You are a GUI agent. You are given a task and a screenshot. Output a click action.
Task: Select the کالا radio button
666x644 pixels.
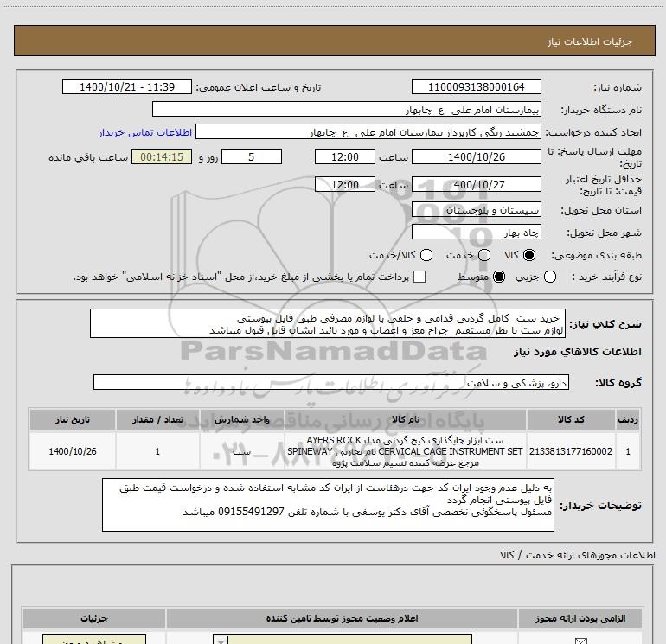point(529,255)
